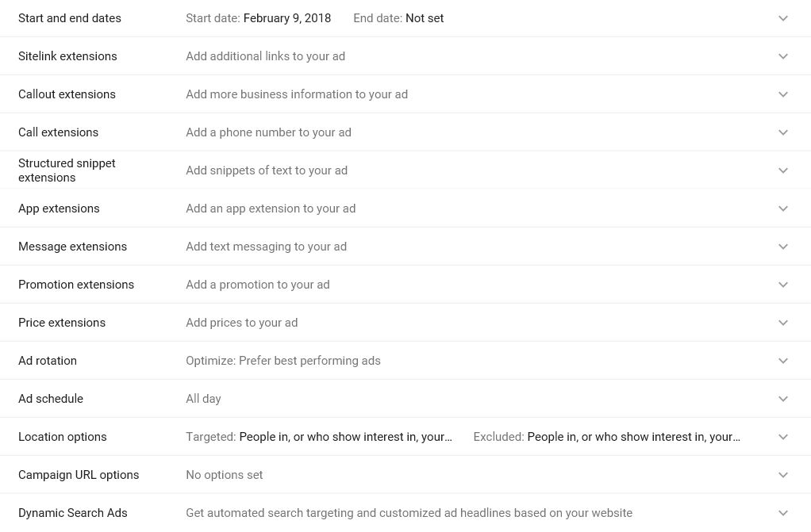Select the 'All day' ad schedule text
The width and height of the screenshot is (811, 532).
click(203, 399)
